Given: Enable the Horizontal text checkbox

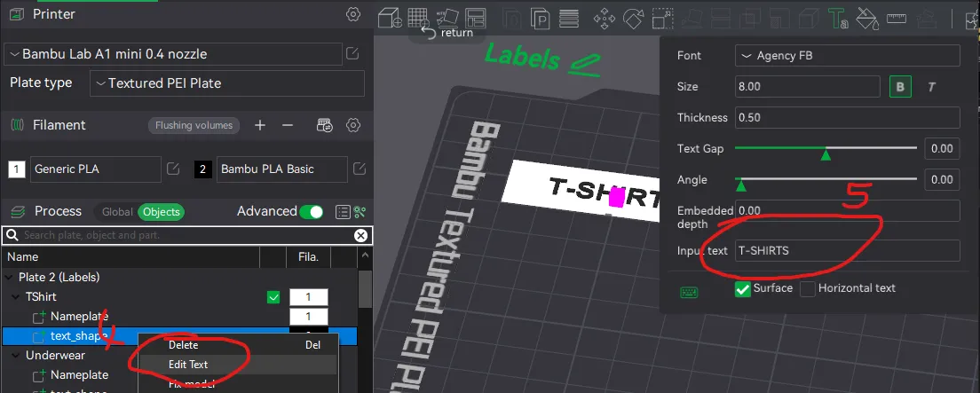Looking at the screenshot, I should coord(808,288).
